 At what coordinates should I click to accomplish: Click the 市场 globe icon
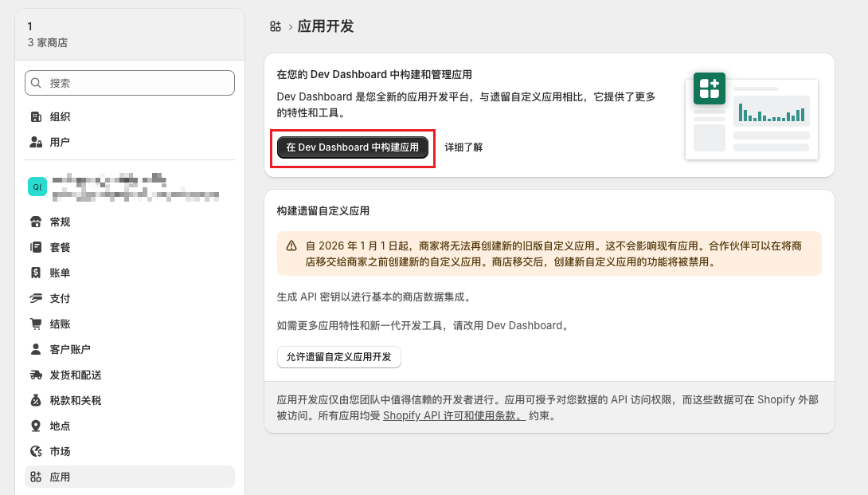[36, 451]
